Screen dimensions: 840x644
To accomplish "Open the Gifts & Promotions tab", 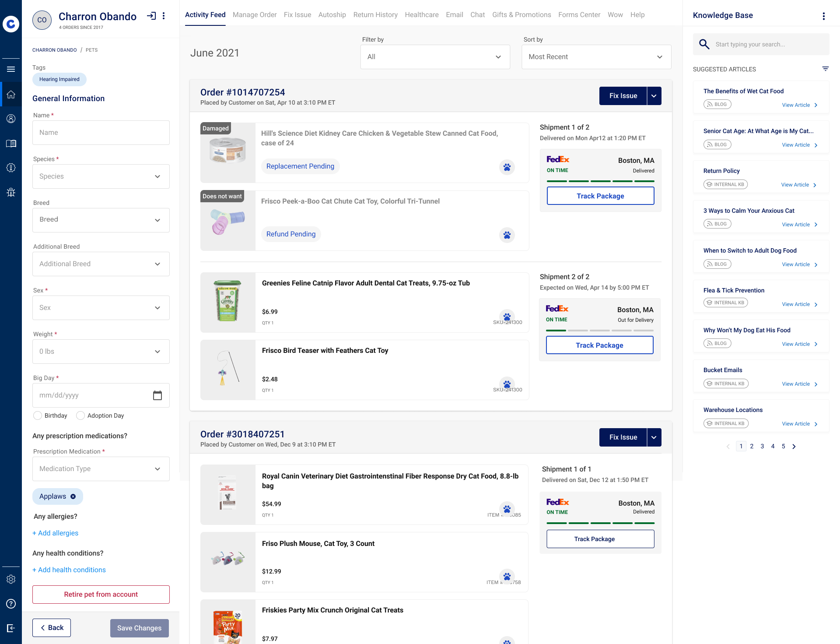I will (521, 14).
